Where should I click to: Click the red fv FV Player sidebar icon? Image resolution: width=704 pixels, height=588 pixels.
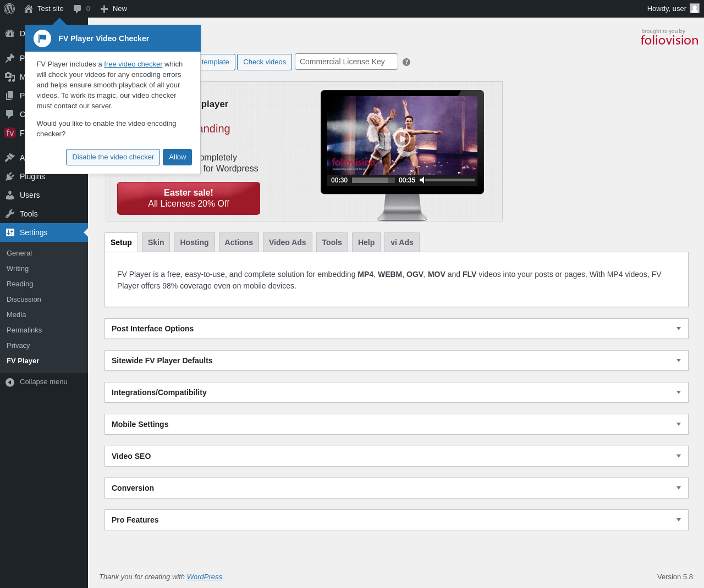10,133
